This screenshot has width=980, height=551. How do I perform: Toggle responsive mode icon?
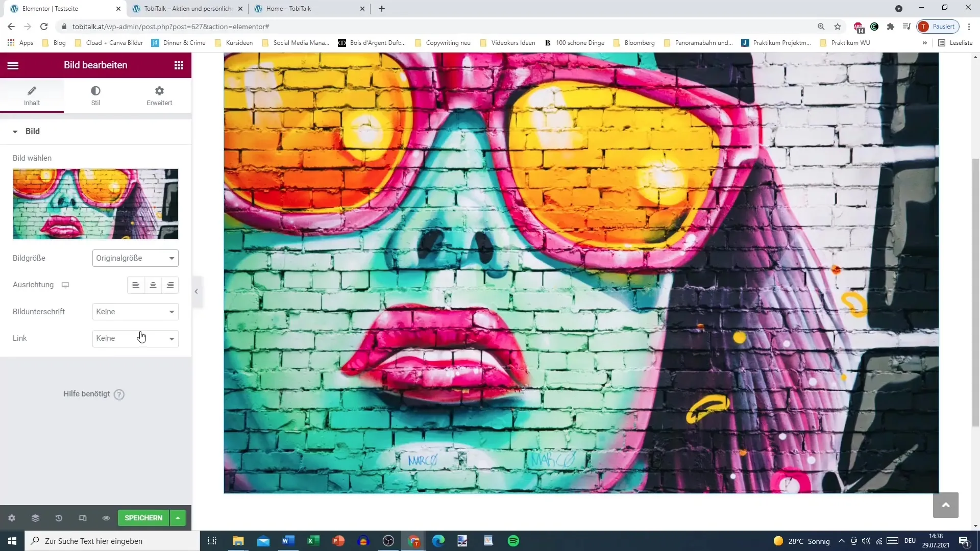click(83, 518)
